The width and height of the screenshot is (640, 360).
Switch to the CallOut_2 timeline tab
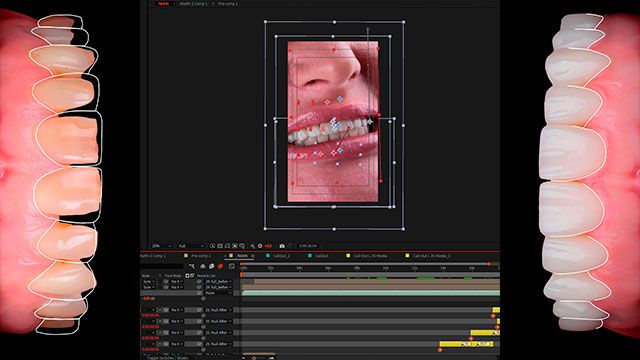(281, 256)
